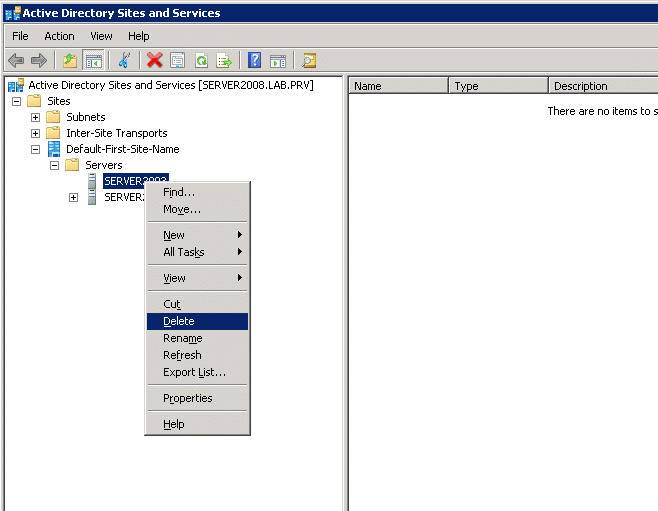Choose Cut from the context menu
Viewport: 658px width, 511px height.
click(x=197, y=304)
